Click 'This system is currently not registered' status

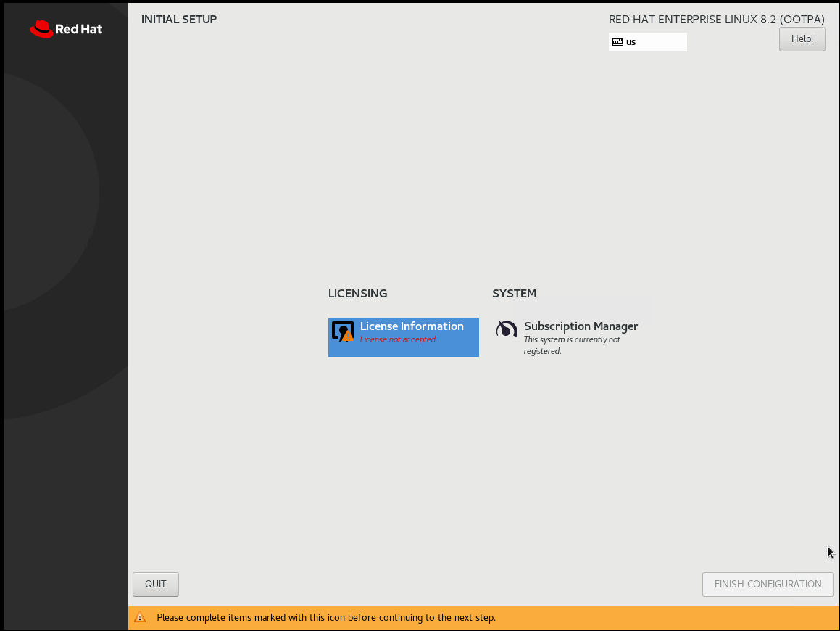[572, 345]
